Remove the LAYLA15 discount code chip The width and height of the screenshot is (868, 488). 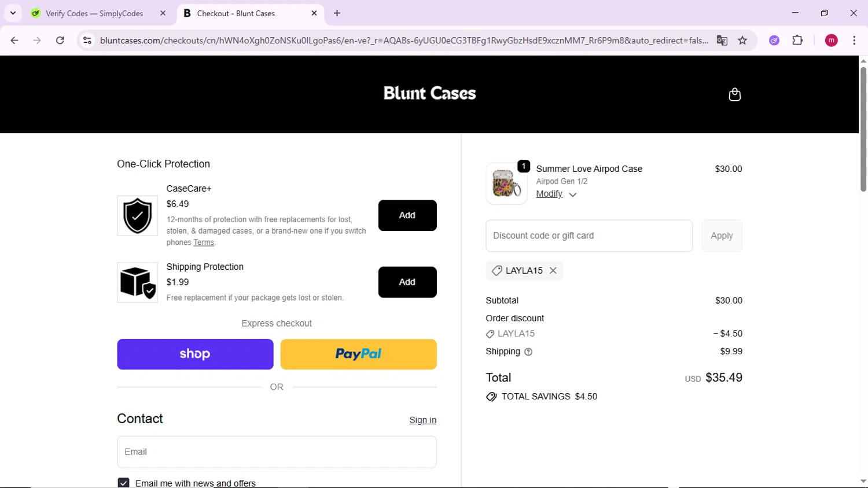[x=553, y=270]
